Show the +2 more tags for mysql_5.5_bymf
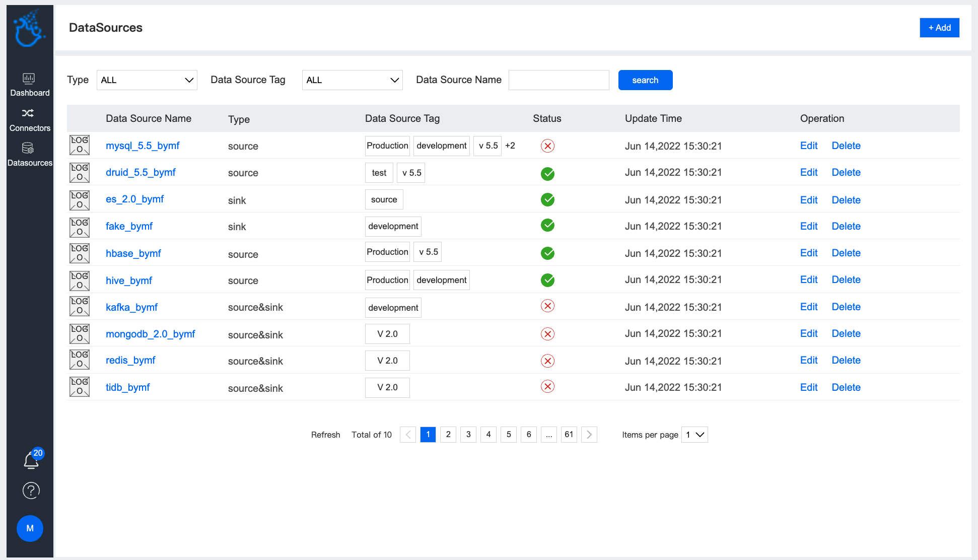The height and width of the screenshot is (560, 978). point(510,146)
